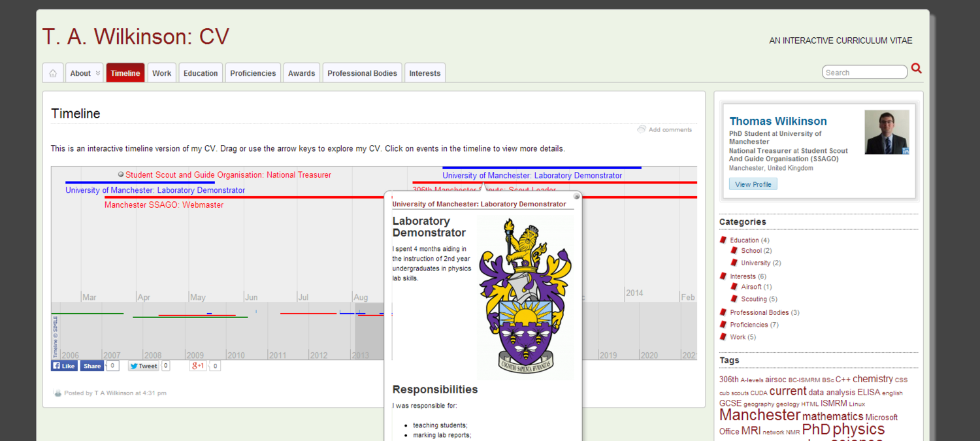980x441 pixels.
Task: Click the book icon beside Work category
Action: (723, 336)
